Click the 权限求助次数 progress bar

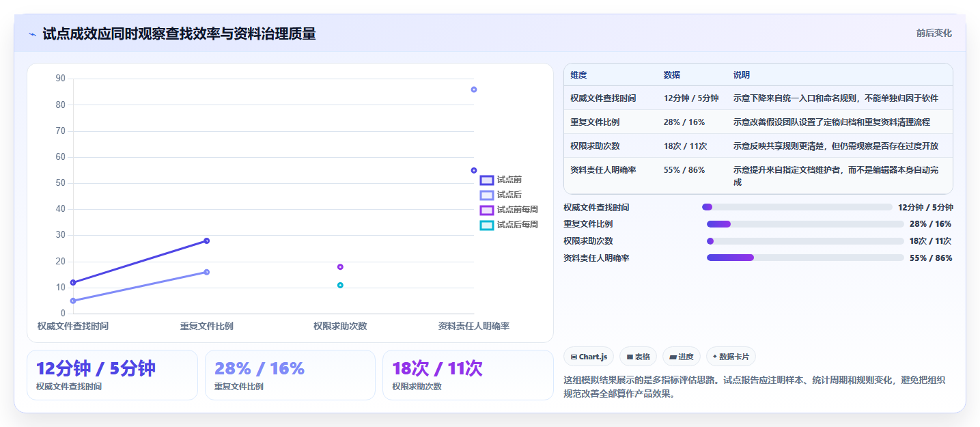tap(805, 241)
